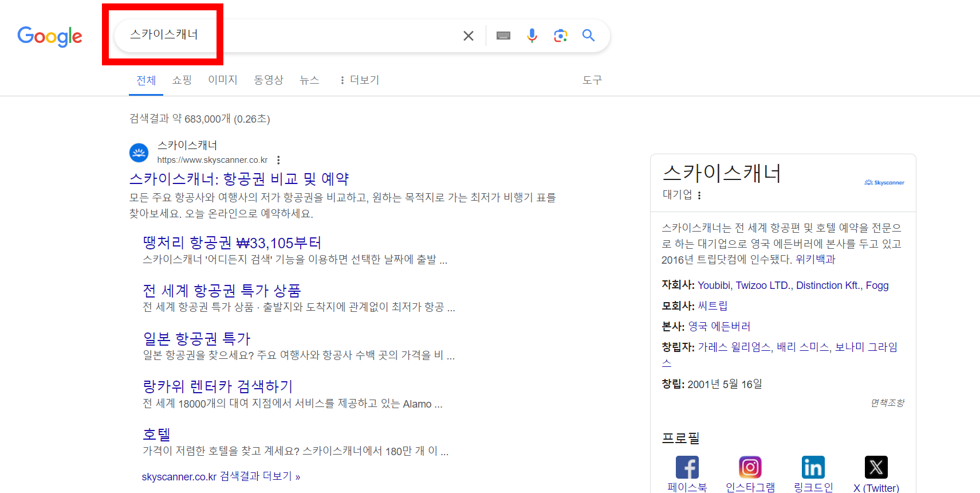Image resolution: width=980 pixels, height=493 pixels.
Task: Open the 호텔 sitelink
Action: tap(156, 435)
